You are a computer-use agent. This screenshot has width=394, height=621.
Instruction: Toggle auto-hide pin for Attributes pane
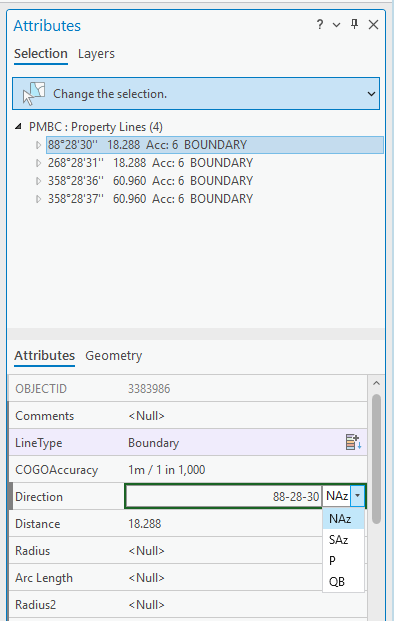pyautogui.click(x=354, y=24)
